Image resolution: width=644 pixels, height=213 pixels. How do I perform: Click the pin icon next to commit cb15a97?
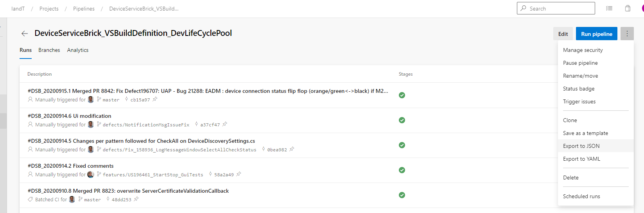(155, 99)
